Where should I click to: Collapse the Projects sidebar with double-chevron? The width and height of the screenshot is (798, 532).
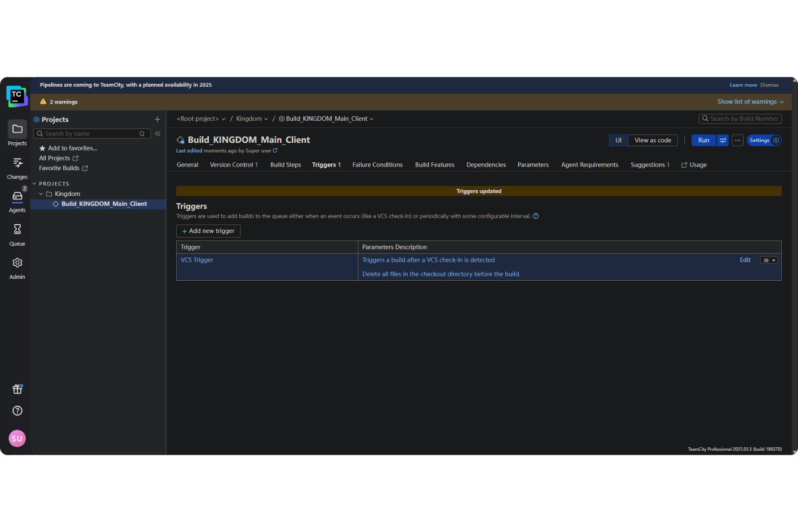click(x=157, y=133)
